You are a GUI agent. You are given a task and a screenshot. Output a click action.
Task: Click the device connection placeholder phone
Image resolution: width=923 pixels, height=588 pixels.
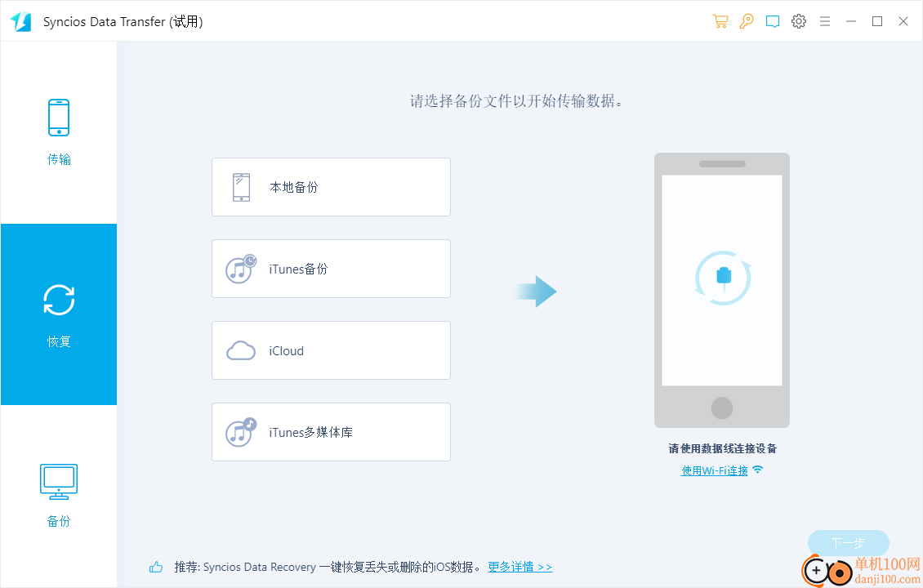(x=722, y=290)
